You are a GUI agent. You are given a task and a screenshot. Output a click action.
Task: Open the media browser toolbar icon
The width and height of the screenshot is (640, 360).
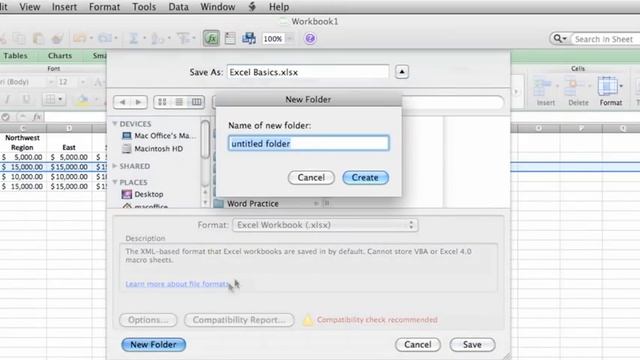pos(249,38)
